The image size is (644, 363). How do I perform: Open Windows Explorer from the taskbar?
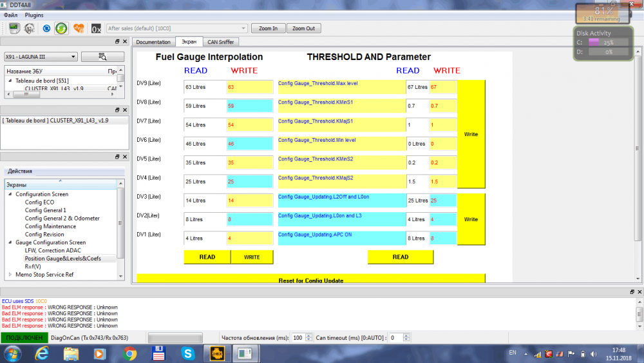[x=71, y=353]
